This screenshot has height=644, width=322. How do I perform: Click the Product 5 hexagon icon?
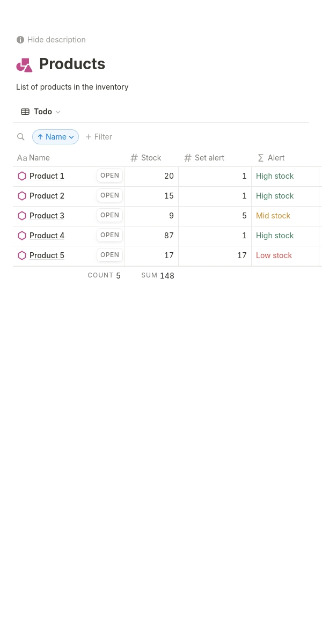click(22, 255)
